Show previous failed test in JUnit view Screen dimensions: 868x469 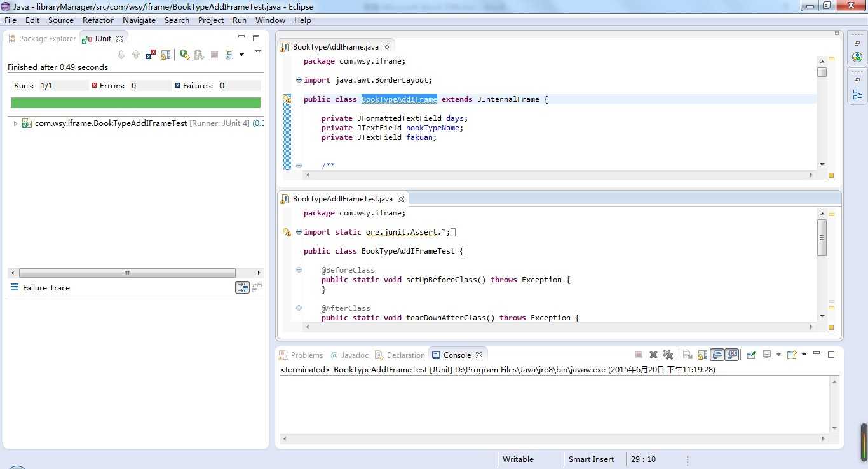(136, 55)
